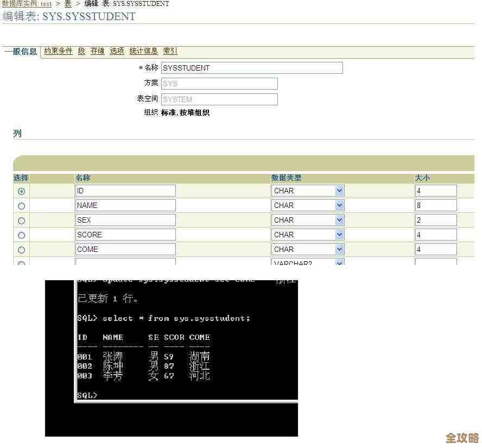Select the SCORE row radio button
Screen dimensions: 482x448
coord(21,235)
